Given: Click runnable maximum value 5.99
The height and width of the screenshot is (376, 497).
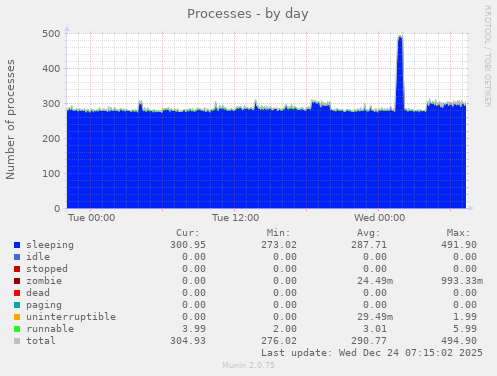Looking at the screenshot, I should click(465, 329).
